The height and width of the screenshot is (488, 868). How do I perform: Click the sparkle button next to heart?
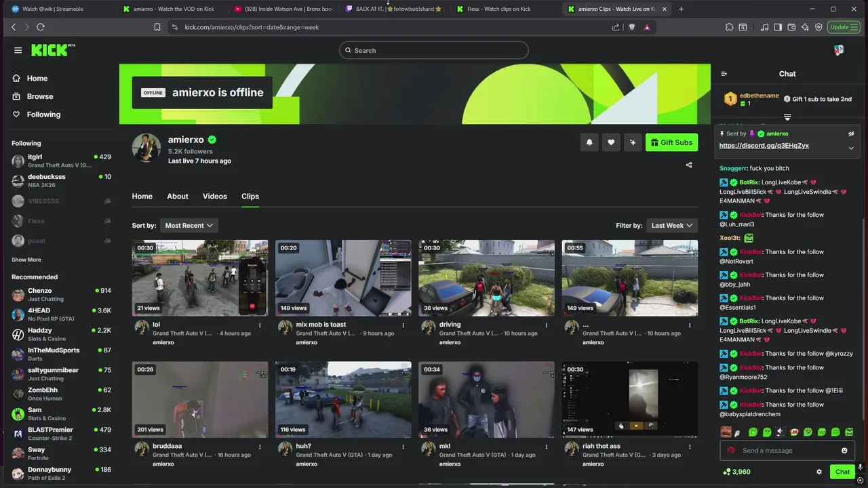coord(633,142)
